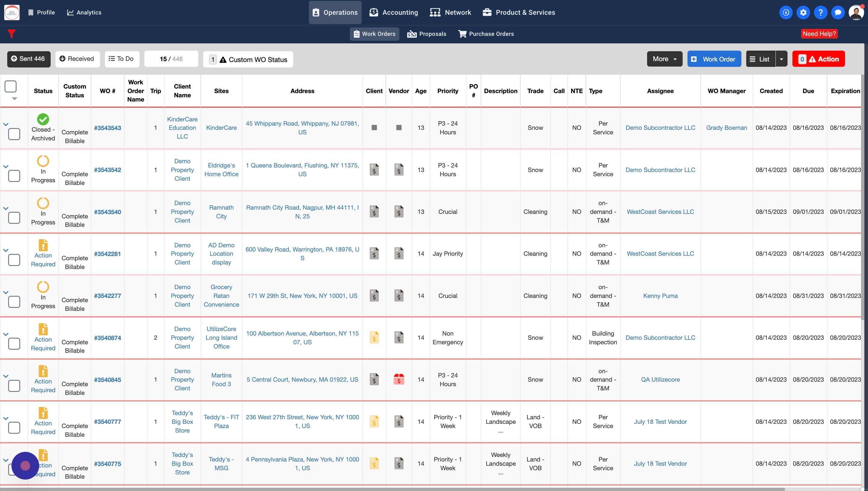The height and width of the screenshot is (491, 868).
Task: Open work order link #3540775
Action: point(108,464)
